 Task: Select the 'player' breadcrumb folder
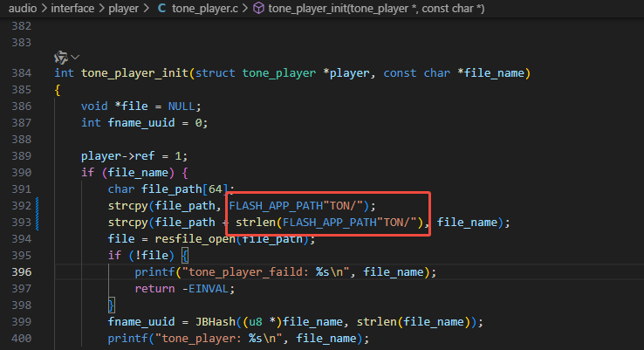coord(123,8)
